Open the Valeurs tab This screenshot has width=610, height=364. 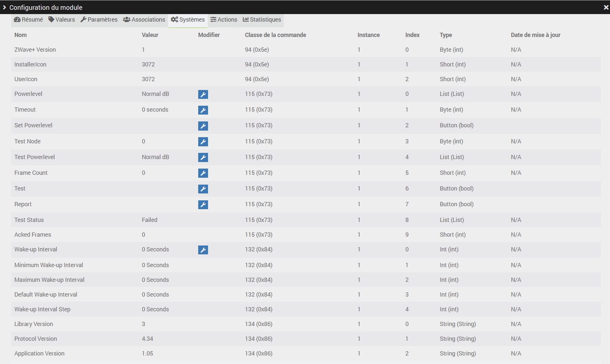pos(62,20)
